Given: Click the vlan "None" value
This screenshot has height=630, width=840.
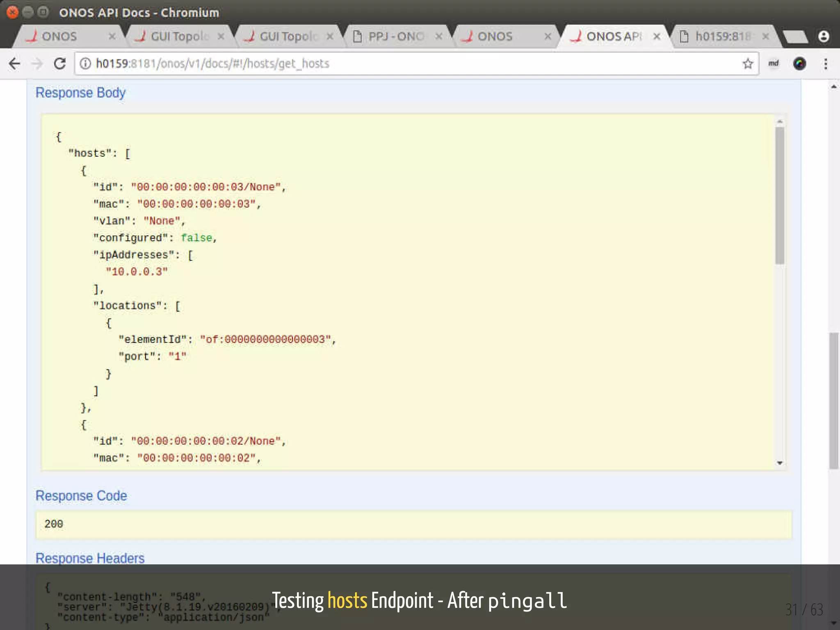Looking at the screenshot, I should tap(162, 221).
